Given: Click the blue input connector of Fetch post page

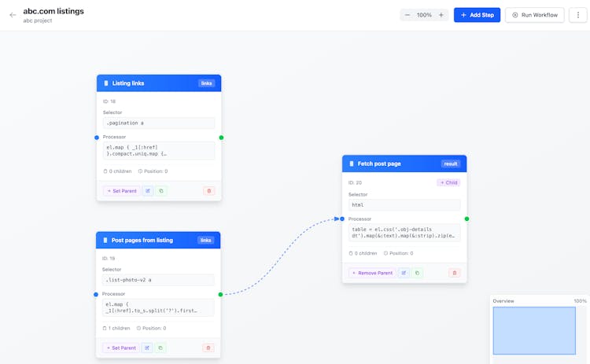Looking at the screenshot, I should coord(342,219).
